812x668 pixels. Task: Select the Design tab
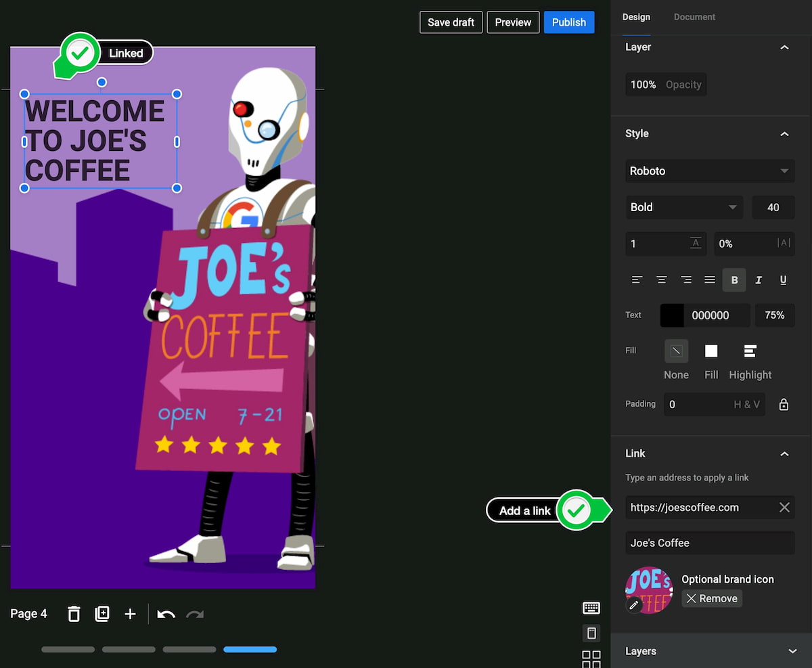[x=636, y=17]
